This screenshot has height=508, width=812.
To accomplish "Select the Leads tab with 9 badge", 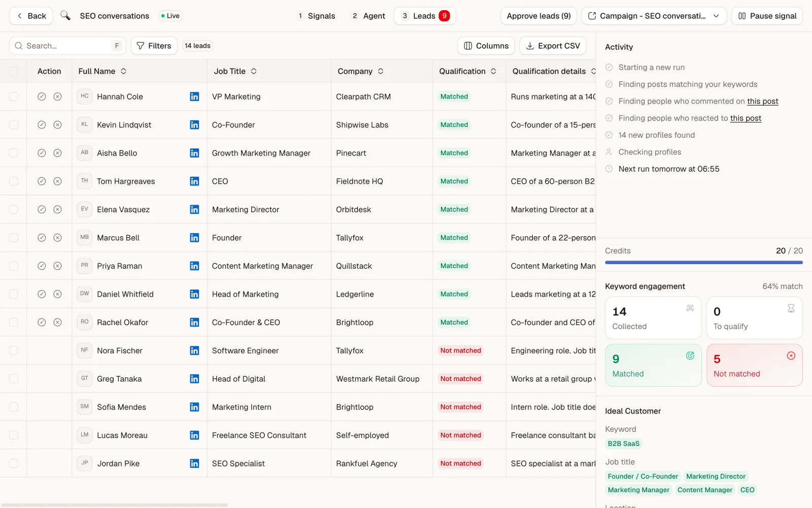I will click(425, 16).
